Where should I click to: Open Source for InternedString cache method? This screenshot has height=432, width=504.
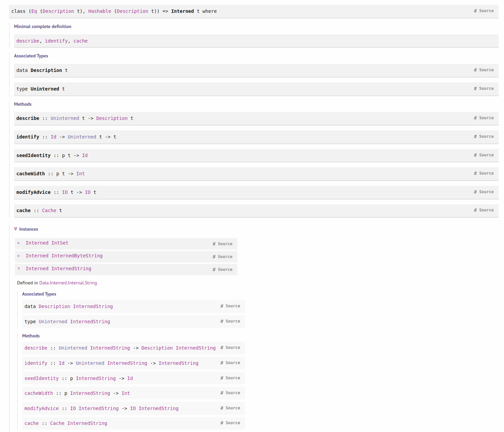(x=233, y=423)
